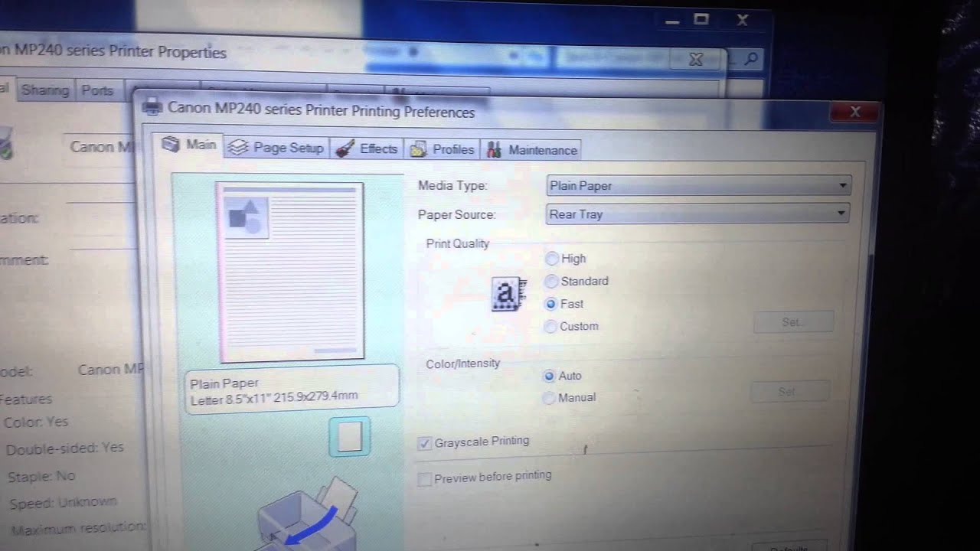The height and width of the screenshot is (551, 980).
Task: Switch to the Main tab
Action: (189, 144)
